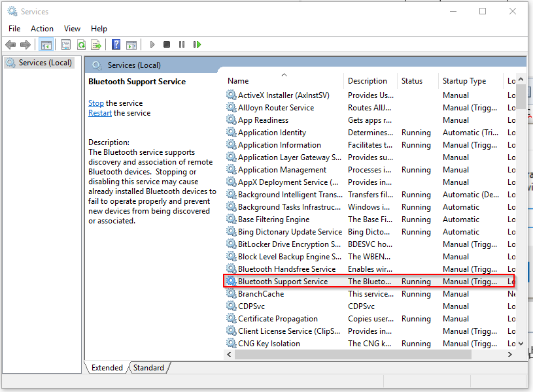Click the Restart the service link

coord(100,113)
